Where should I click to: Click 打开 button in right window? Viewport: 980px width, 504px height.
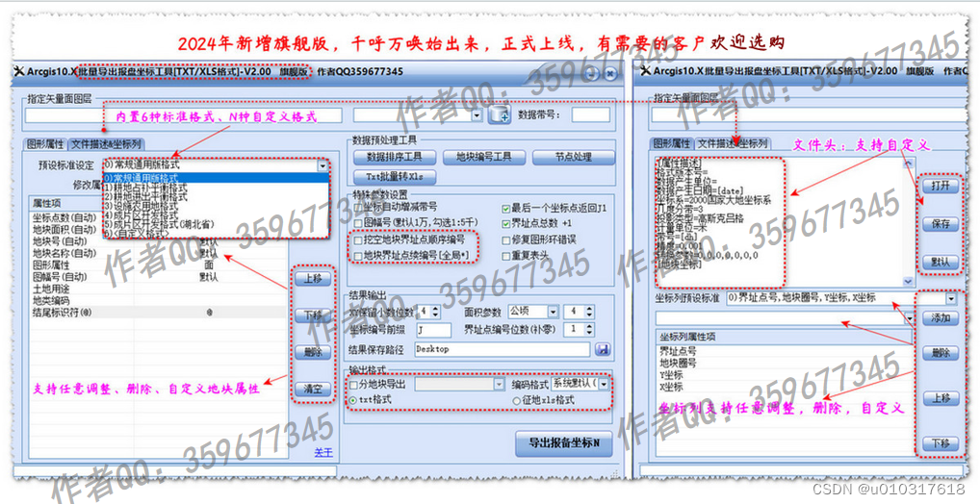pos(940,186)
